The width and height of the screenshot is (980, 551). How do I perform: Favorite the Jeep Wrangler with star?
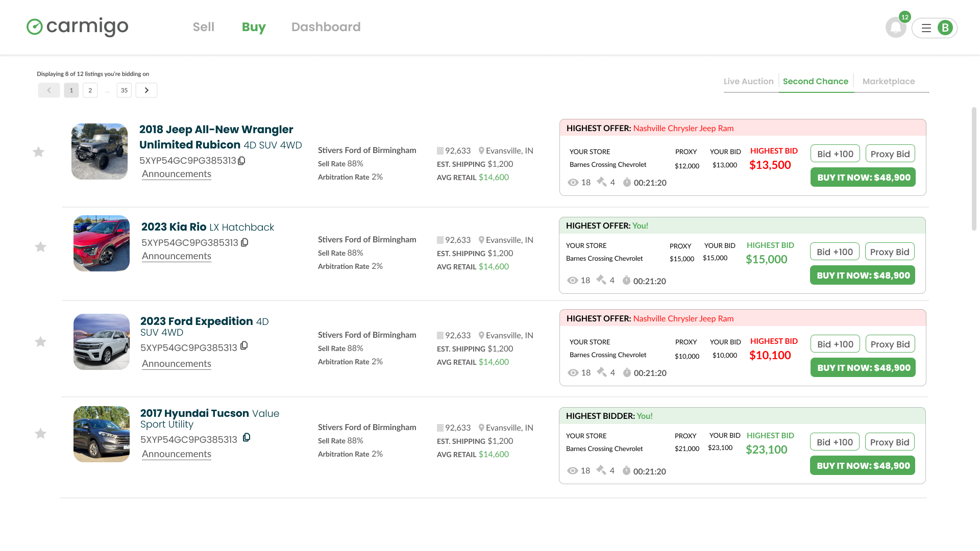[38, 152]
